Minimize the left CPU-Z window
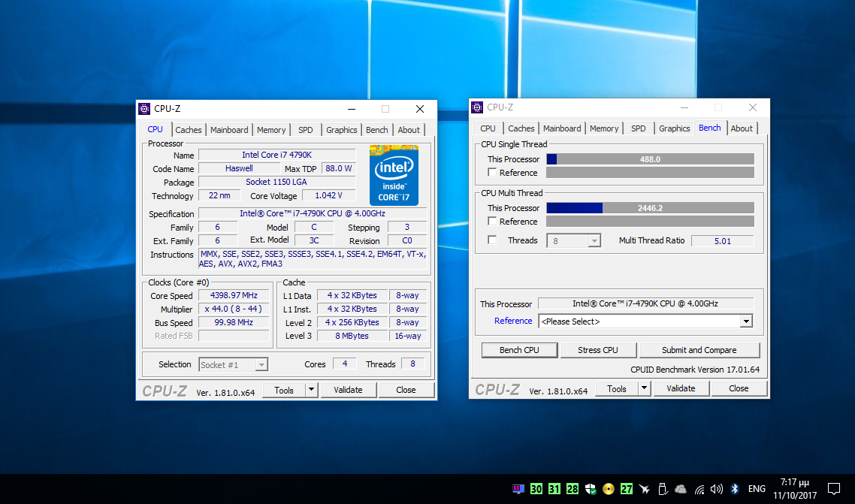 352,109
